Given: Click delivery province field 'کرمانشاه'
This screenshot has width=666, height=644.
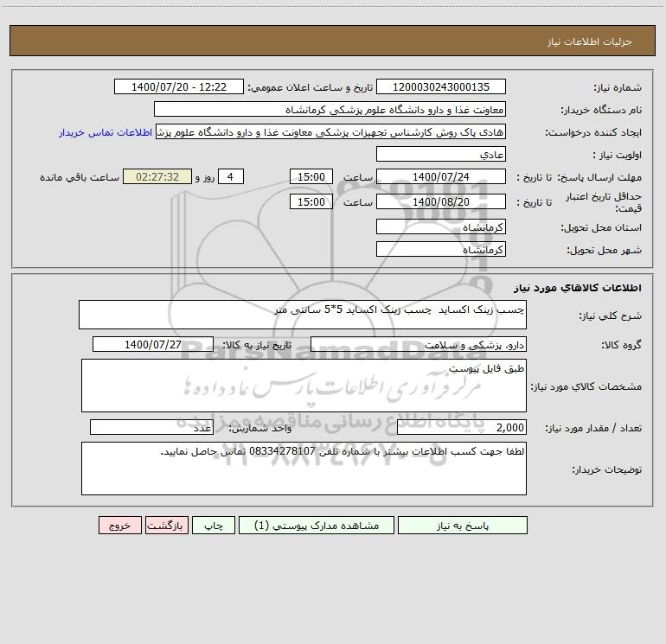Looking at the screenshot, I should click(x=441, y=226).
